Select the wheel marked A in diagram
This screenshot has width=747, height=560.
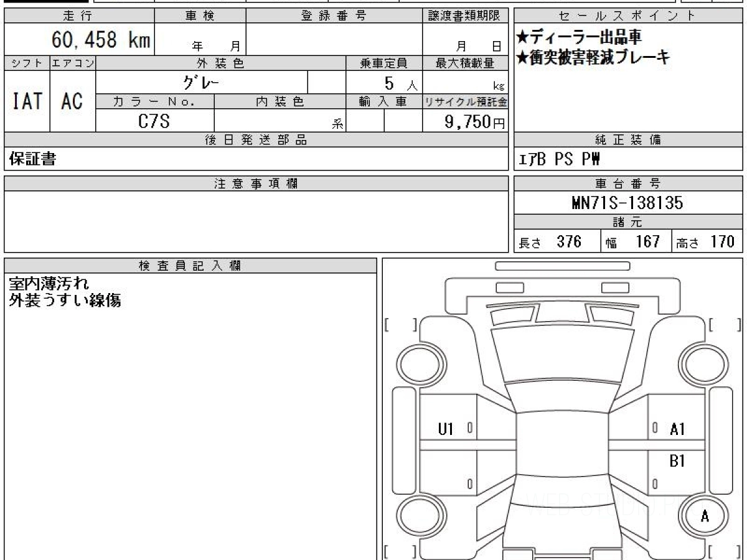704,516
